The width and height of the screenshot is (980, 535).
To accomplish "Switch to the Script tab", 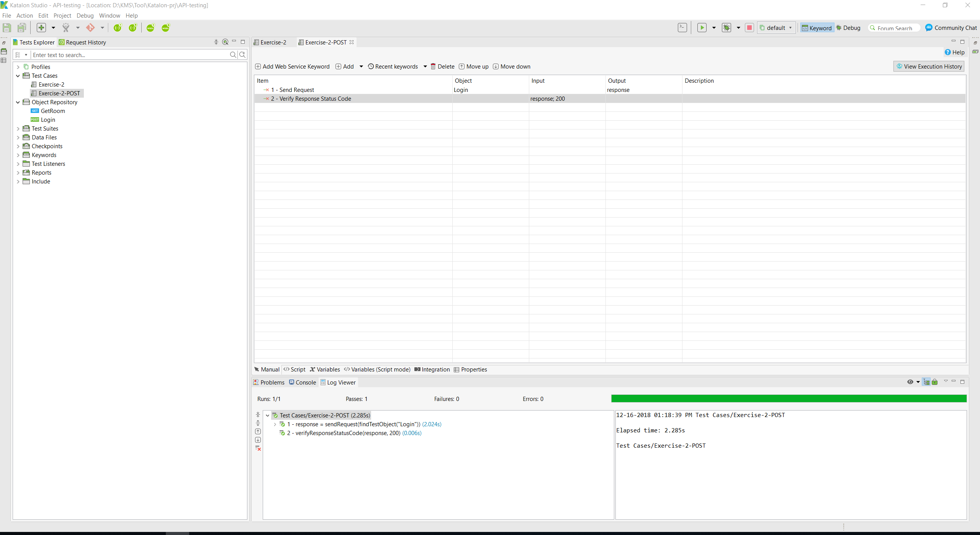I will 294,369.
